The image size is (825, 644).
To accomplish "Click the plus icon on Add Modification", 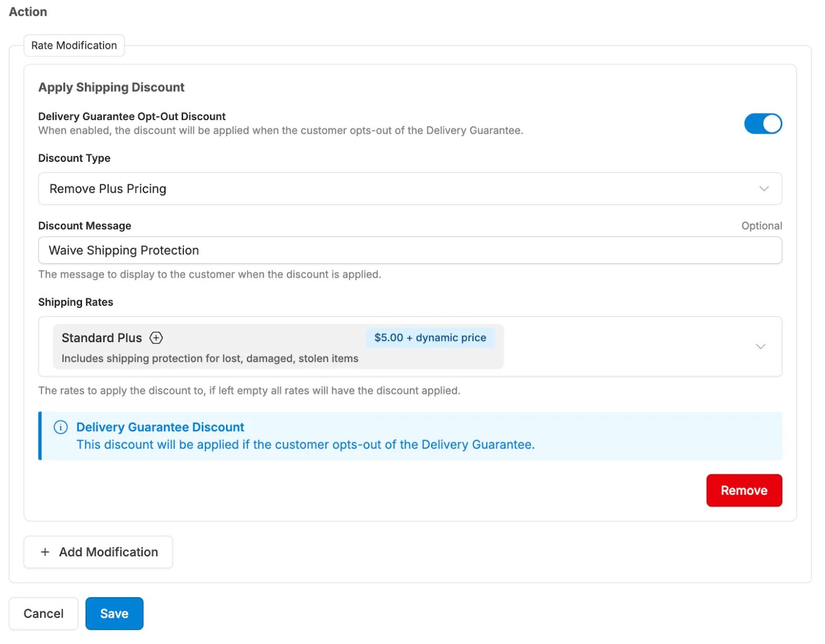I will tap(45, 552).
